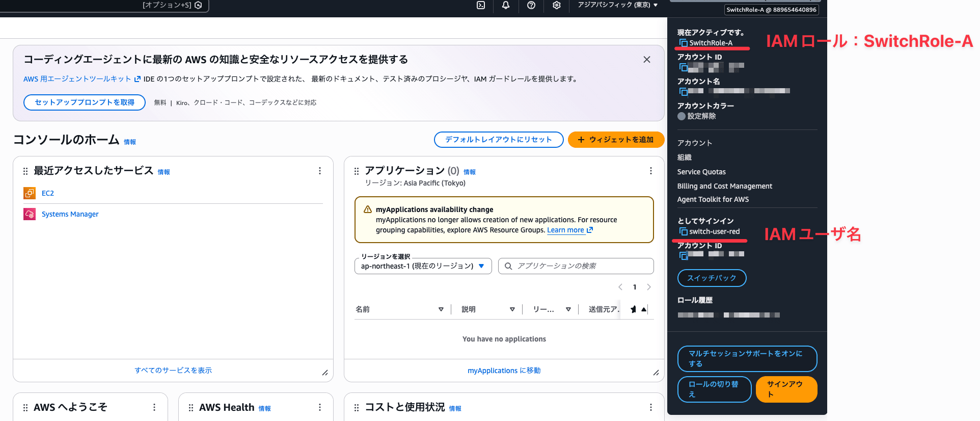
Task: Open the Organization menu entry
Action: pos(685,157)
